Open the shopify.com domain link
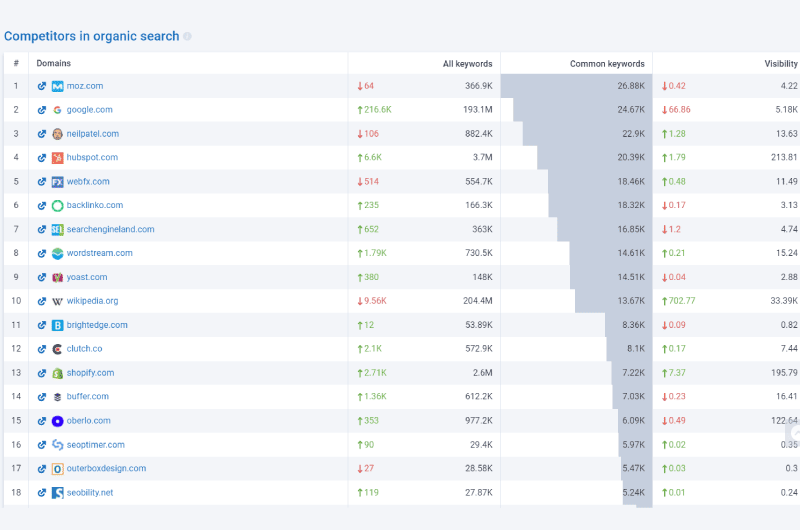This screenshot has height=530, width=800. pyautogui.click(x=90, y=373)
